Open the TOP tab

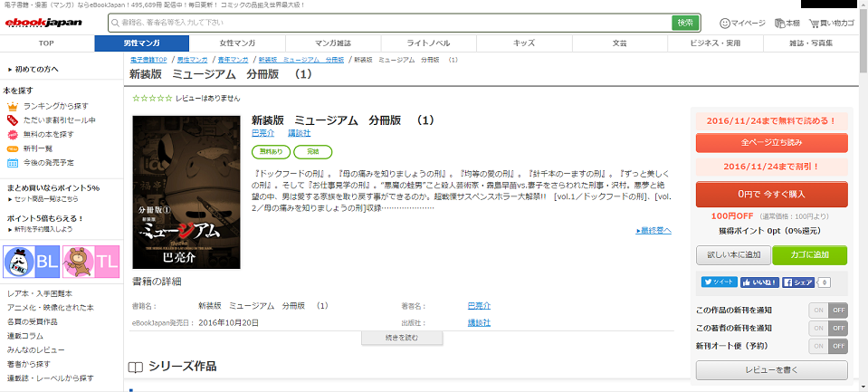click(x=47, y=43)
